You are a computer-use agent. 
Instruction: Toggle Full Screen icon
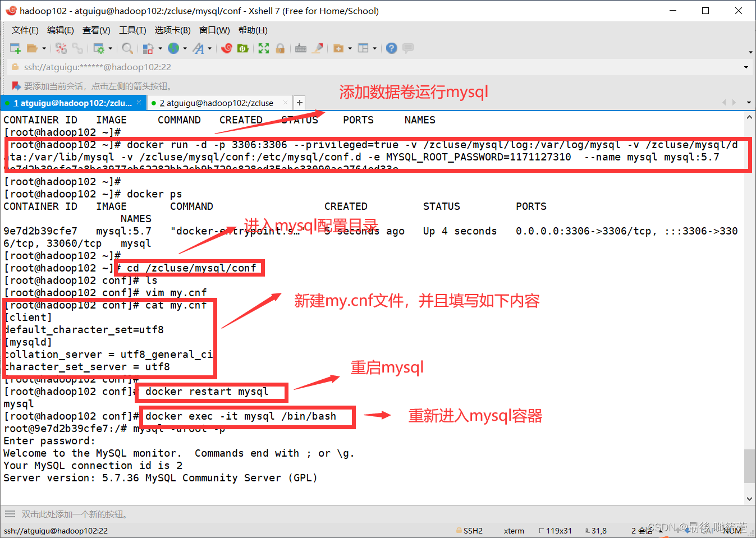coord(264,49)
